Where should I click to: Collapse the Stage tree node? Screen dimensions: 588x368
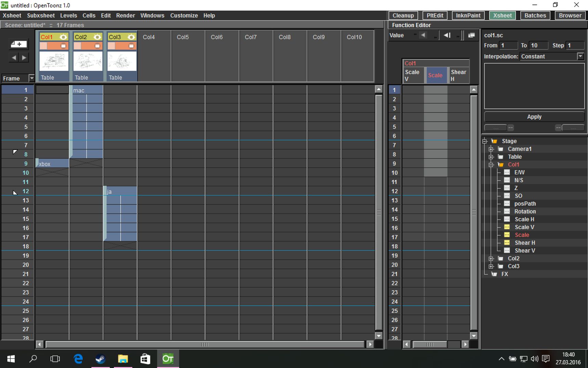(x=485, y=141)
